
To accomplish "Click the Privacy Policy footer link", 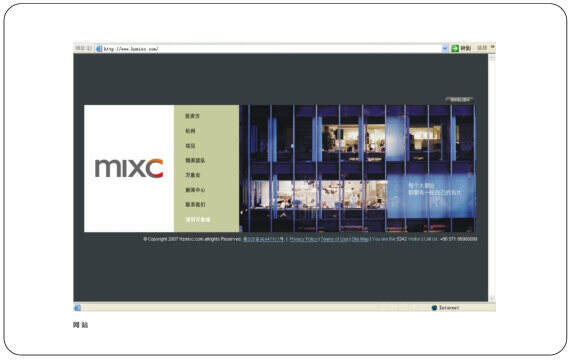I will (304, 239).
